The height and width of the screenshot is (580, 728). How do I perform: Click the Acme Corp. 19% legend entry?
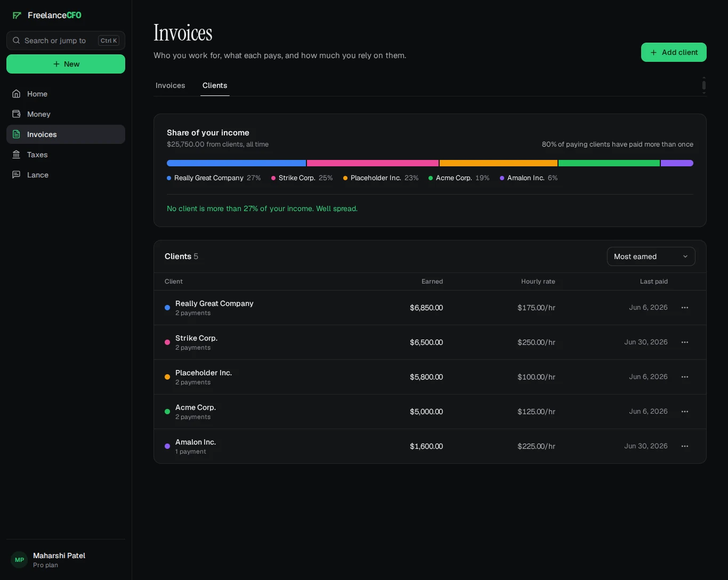(x=459, y=178)
